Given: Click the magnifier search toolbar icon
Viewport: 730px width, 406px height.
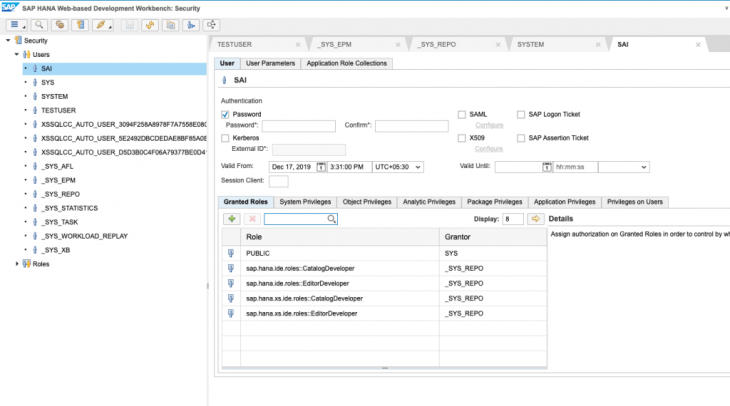Looking at the screenshot, I should pyautogui.click(x=39, y=25).
